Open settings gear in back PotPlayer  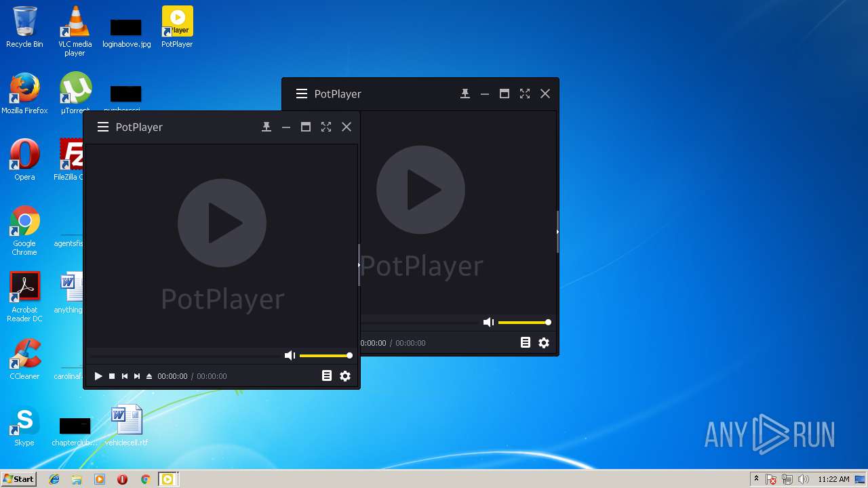(544, 342)
